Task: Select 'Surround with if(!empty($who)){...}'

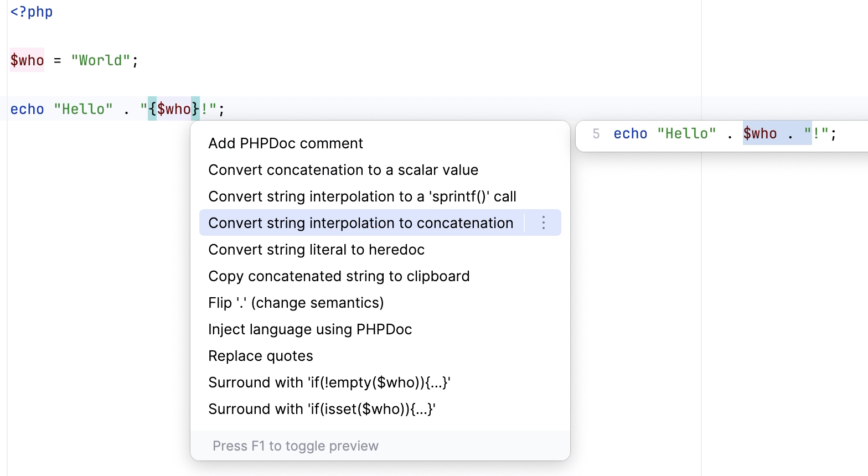Action: tap(329, 382)
